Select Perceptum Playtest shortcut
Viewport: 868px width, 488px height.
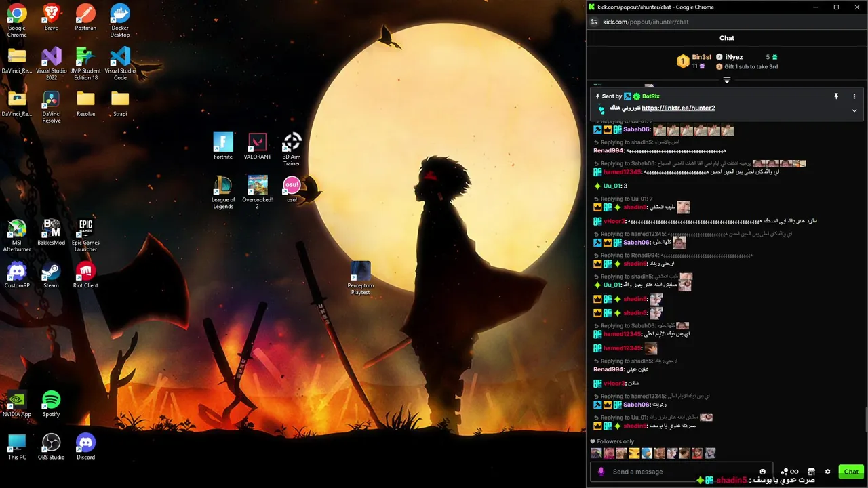tap(360, 278)
